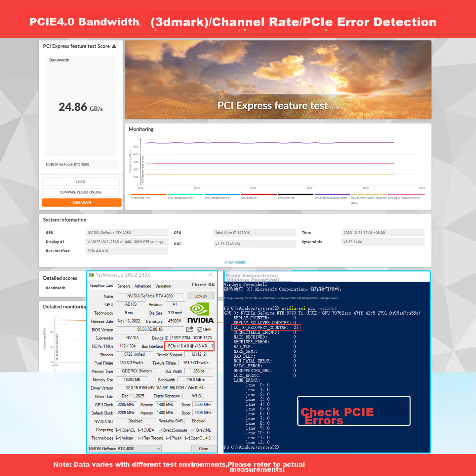The image size is (476, 476).
Task: Click the GPU-Z title bar app icon
Action: [92, 275]
